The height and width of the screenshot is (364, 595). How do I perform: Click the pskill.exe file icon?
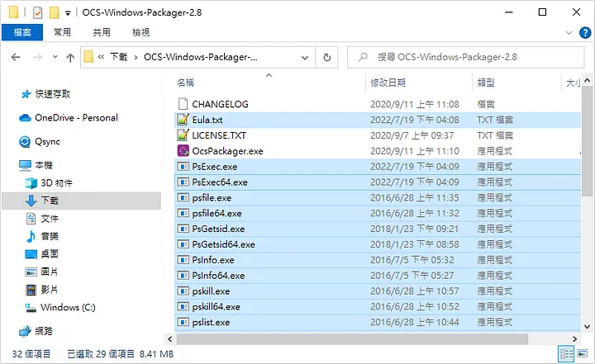[x=183, y=291]
